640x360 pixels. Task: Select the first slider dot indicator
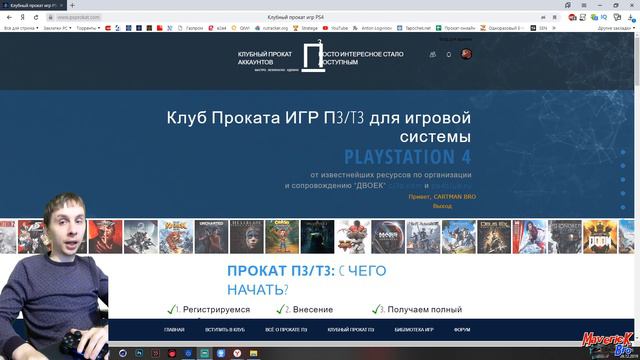point(623,152)
